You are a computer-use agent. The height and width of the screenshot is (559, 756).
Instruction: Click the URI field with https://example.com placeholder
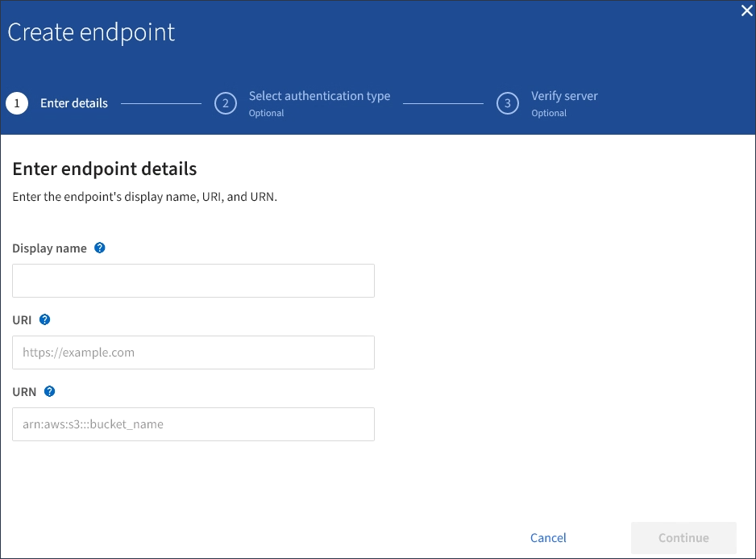pyautogui.click(x=193, y=353)
